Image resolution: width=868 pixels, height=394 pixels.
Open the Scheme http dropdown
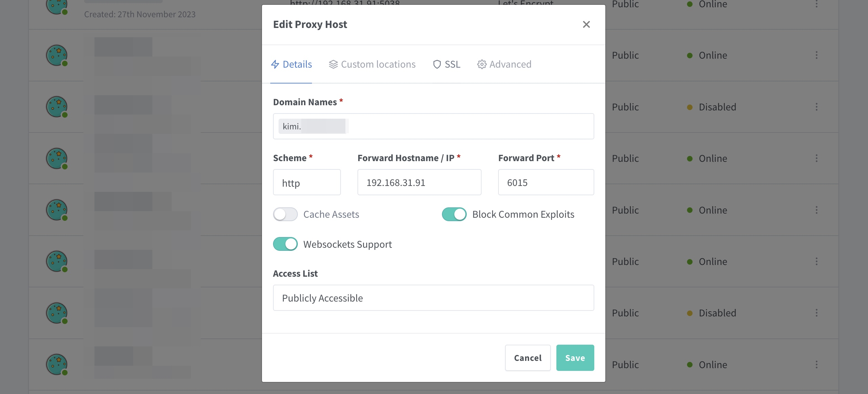307,182
